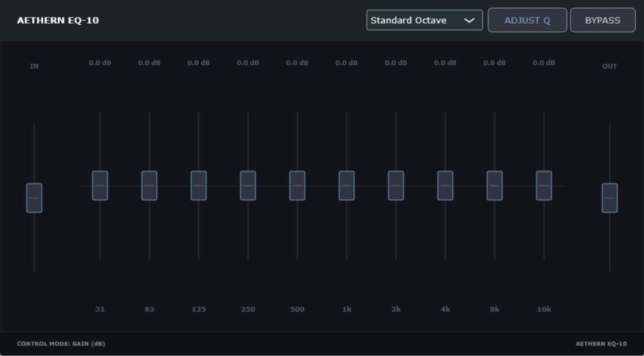Click the 125 Hz band slider handle
This screenshot has width=644, height=356.
coord(198,186)
